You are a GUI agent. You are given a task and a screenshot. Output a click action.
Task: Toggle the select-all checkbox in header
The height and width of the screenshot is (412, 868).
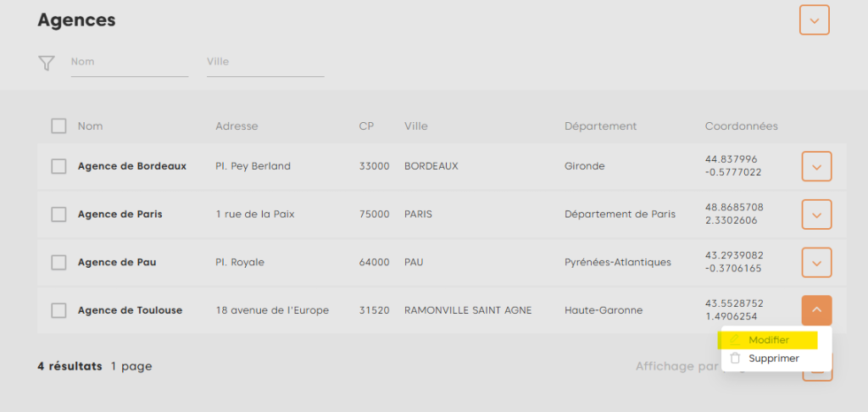point(58,126)
